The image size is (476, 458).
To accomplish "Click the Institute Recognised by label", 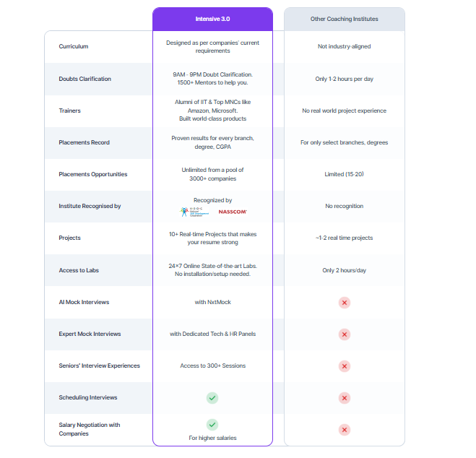I will tap(90, 206).
